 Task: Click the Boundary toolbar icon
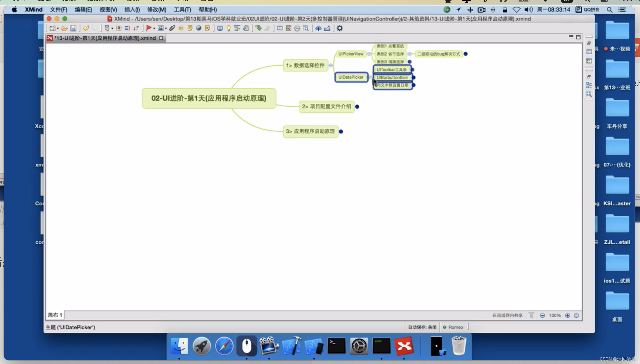(x=119, y=28)
